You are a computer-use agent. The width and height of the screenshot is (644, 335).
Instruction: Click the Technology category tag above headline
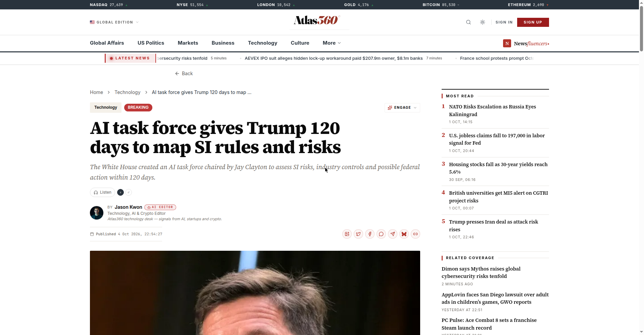(106, 107)
